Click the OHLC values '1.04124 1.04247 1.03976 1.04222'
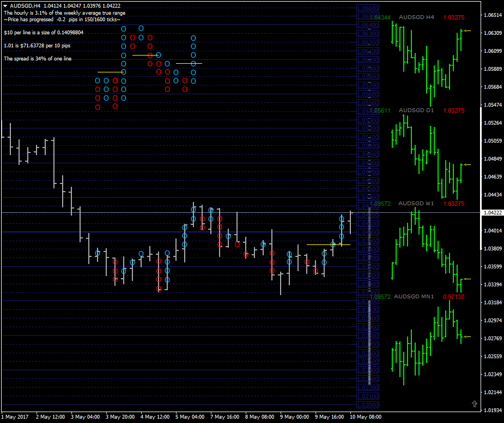 pos(82,6)
